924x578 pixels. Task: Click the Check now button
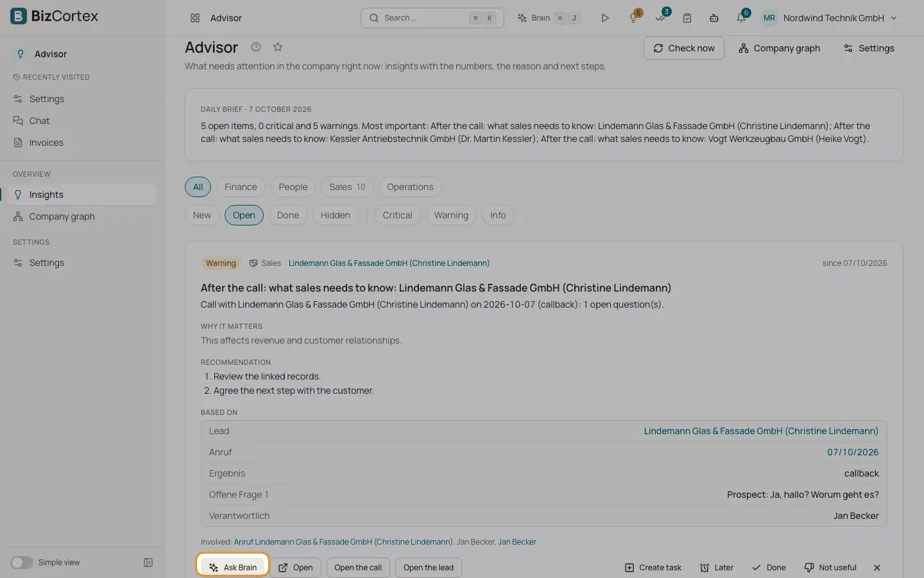(x=684, y=48)
